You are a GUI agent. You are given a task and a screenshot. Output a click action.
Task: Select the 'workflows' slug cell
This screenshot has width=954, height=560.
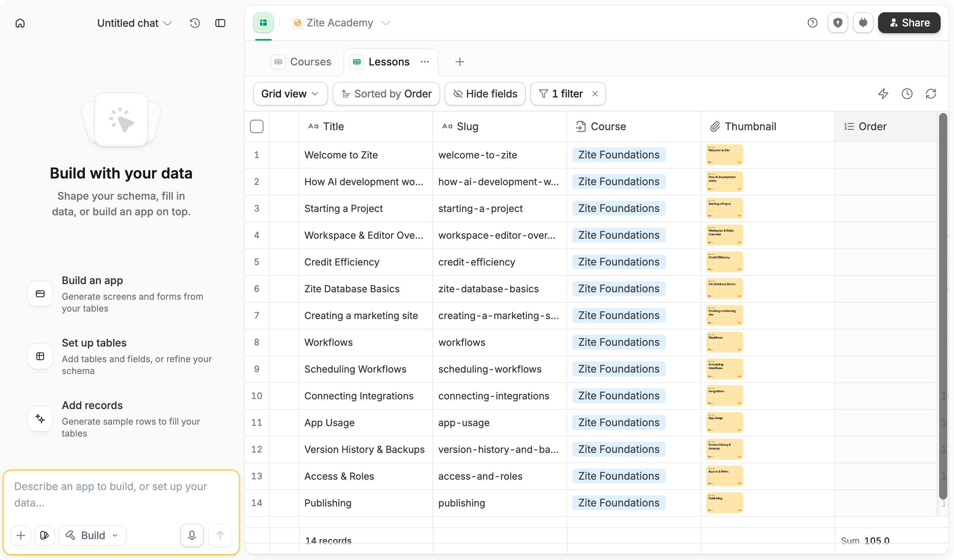coord(500,342)
